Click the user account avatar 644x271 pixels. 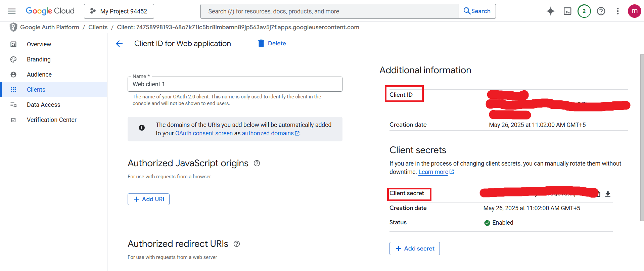[x=634, y=11]
